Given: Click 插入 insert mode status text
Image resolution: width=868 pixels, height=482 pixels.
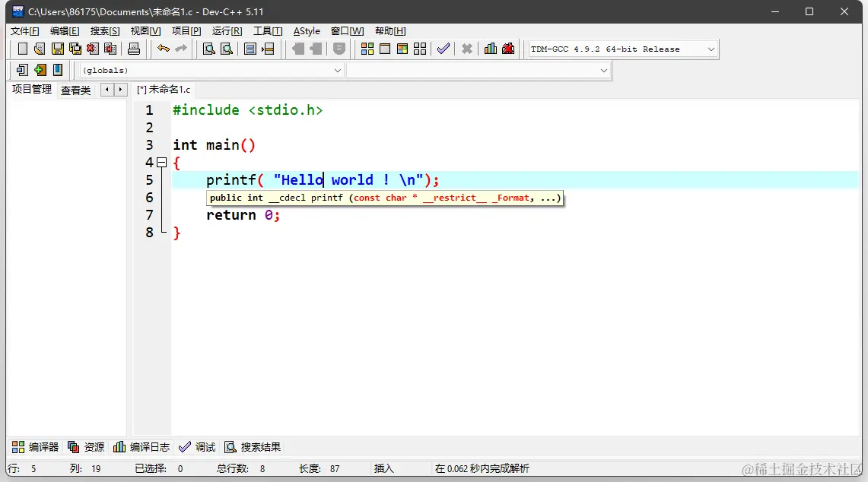Looking at the screenshot, I should click(383, 469).
